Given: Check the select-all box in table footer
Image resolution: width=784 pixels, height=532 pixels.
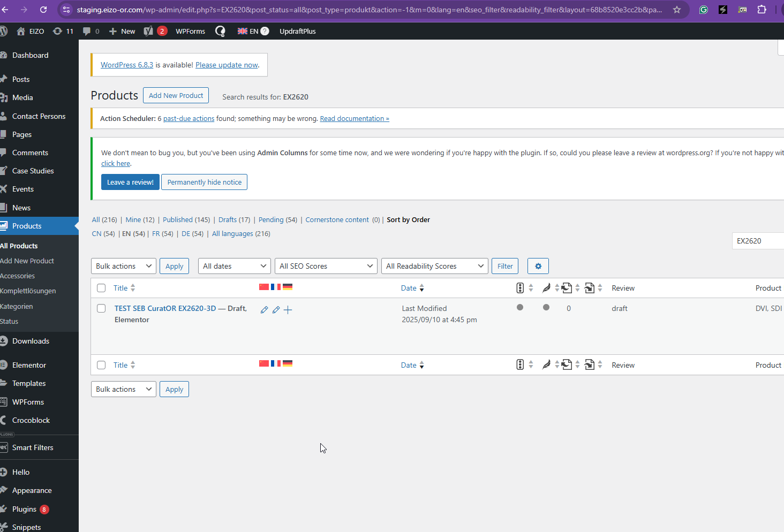Looking at the screenshot, I should click(101, 365).
